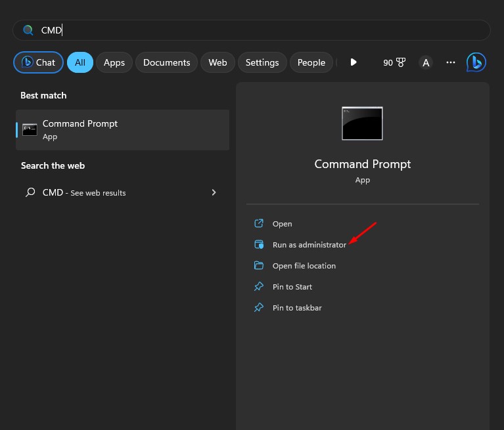
Task: Click Open for Command Prompt
Action: (x=282, y=224)
